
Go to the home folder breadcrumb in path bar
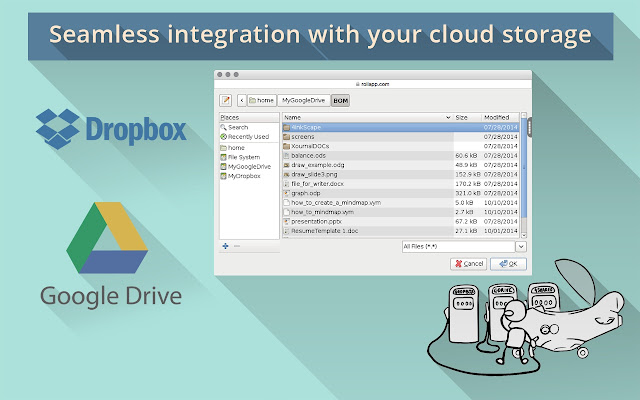click(262, 100)
